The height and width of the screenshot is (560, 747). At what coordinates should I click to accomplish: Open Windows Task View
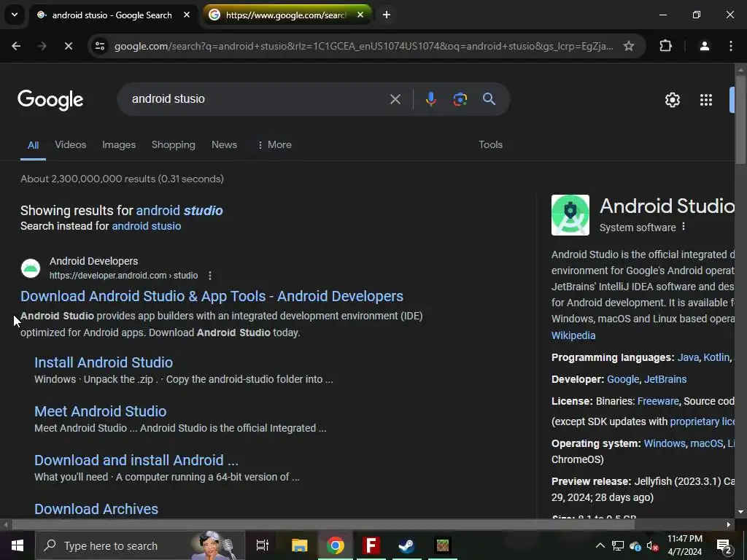(263, 545)
